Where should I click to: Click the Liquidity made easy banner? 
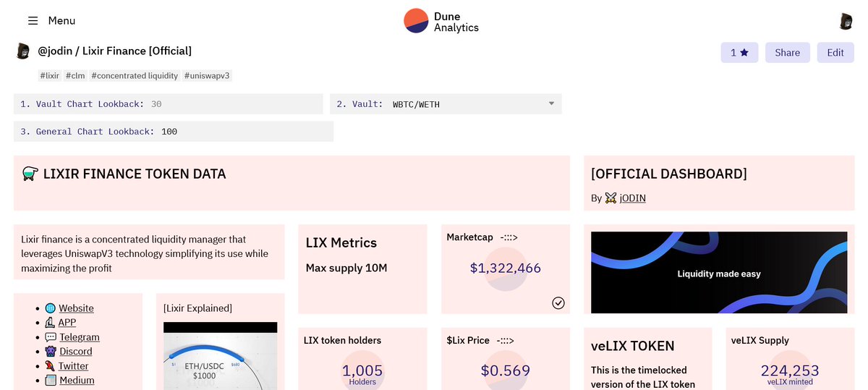[719, 272]
